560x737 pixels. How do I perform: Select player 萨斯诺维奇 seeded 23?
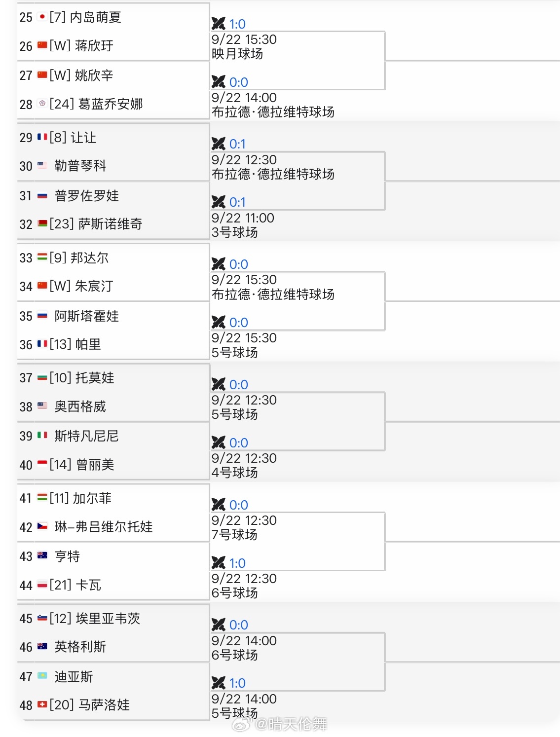(96, 224)
